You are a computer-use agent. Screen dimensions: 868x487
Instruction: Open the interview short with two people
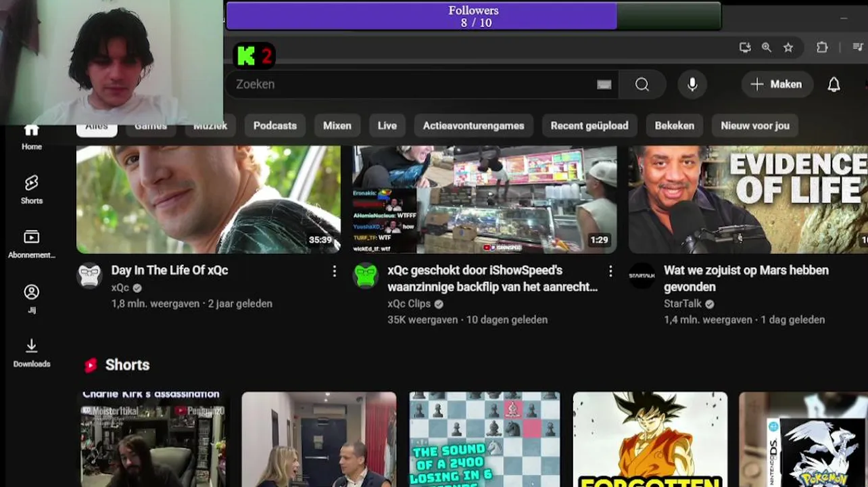(x=319, y=439)
